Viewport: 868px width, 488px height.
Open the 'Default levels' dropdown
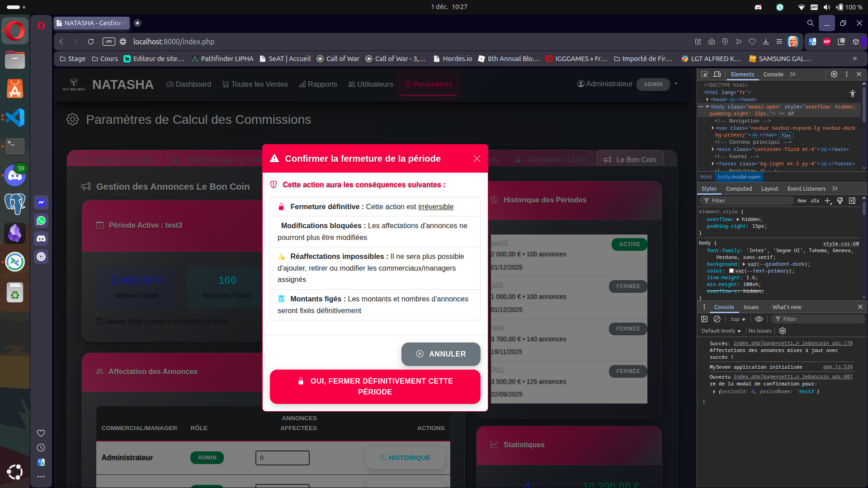[720, 331]
